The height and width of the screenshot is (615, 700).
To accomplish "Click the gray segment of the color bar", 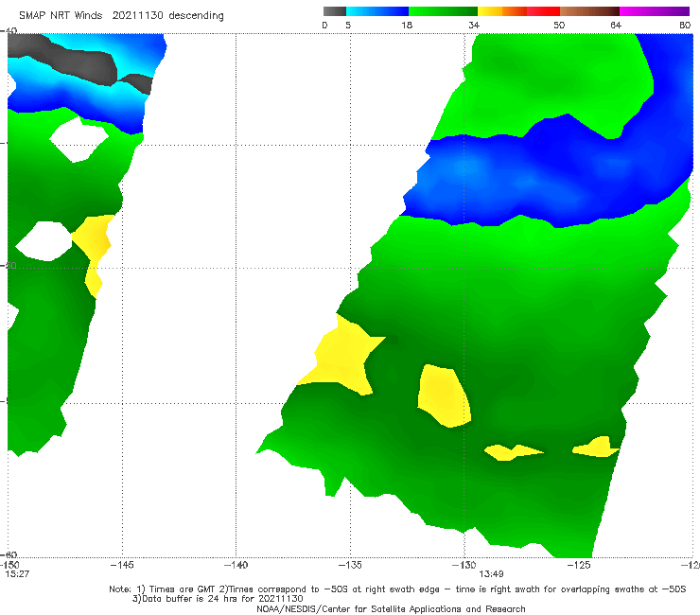I will click(335, 11).
